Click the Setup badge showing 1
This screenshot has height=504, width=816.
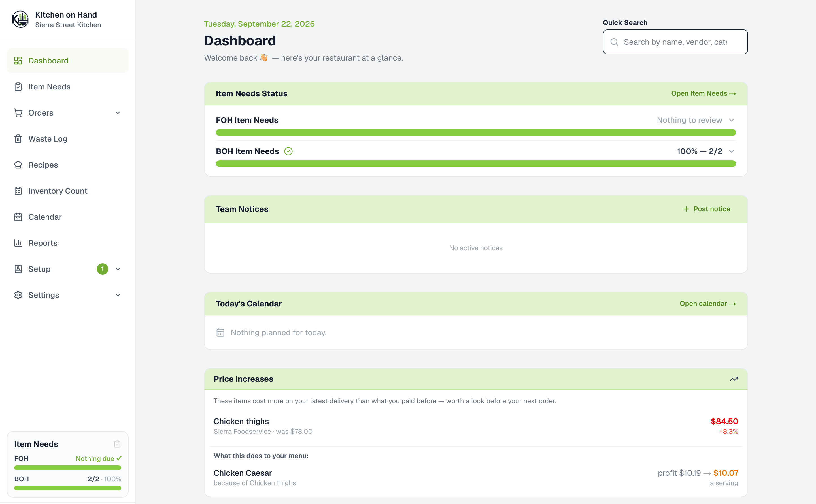[102, 269]
